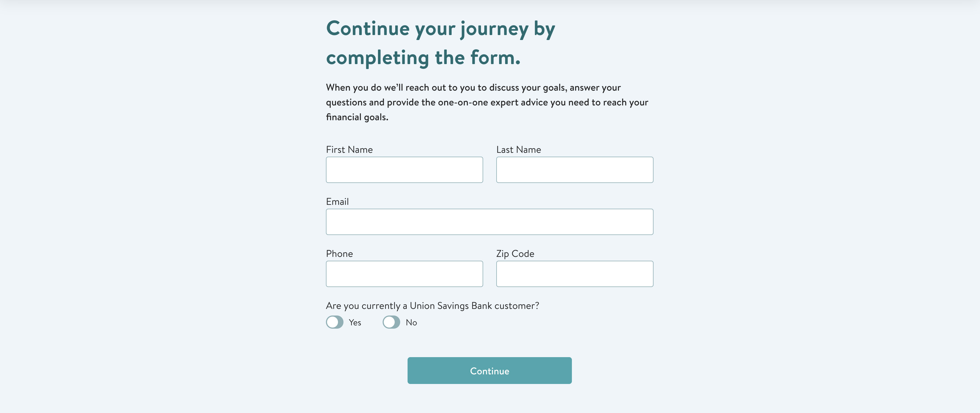980x413 pixels.
Task: Click into the Phone input field
Action: tap(404, 274)
